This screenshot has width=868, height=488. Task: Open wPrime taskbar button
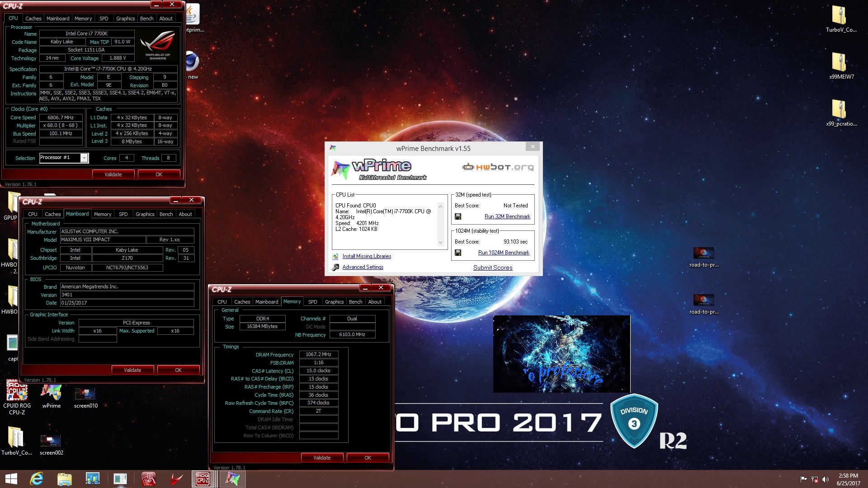pyautogui.click(x=232, y=479)
